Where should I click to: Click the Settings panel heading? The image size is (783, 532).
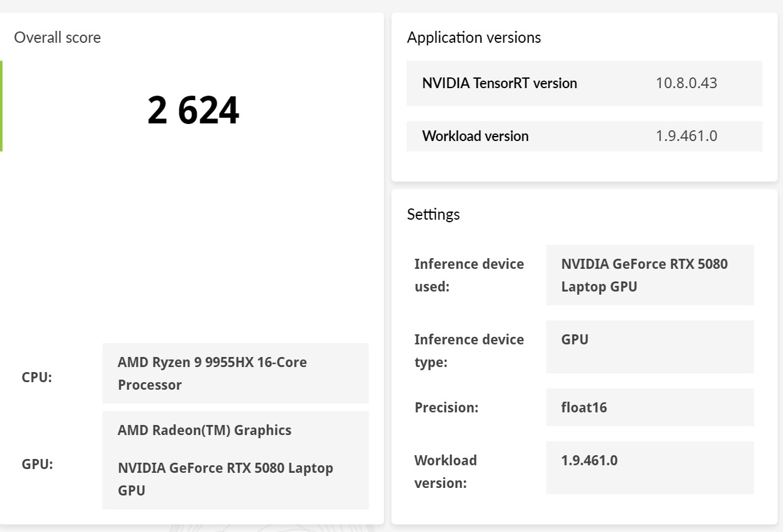[433, 214]
